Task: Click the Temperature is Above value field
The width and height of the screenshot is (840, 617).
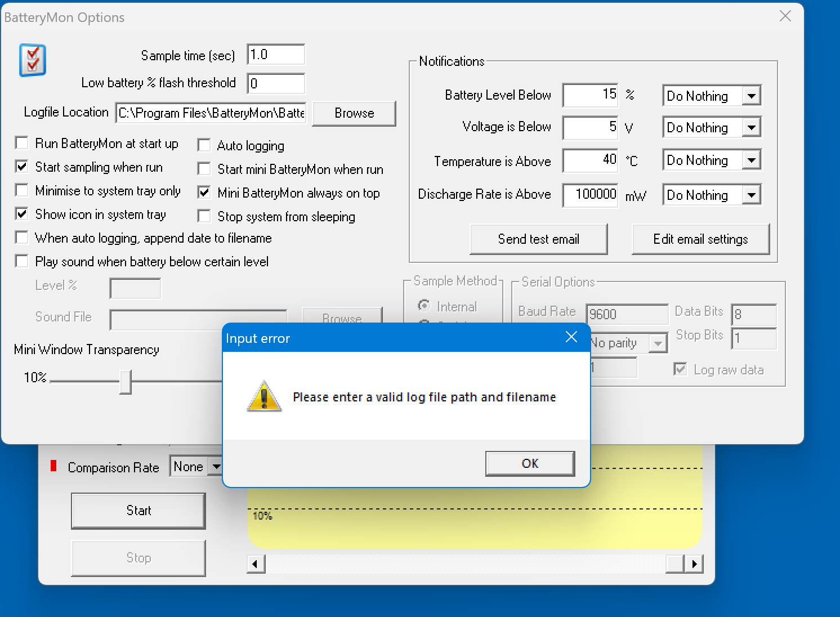Action: tap(591, 160)
